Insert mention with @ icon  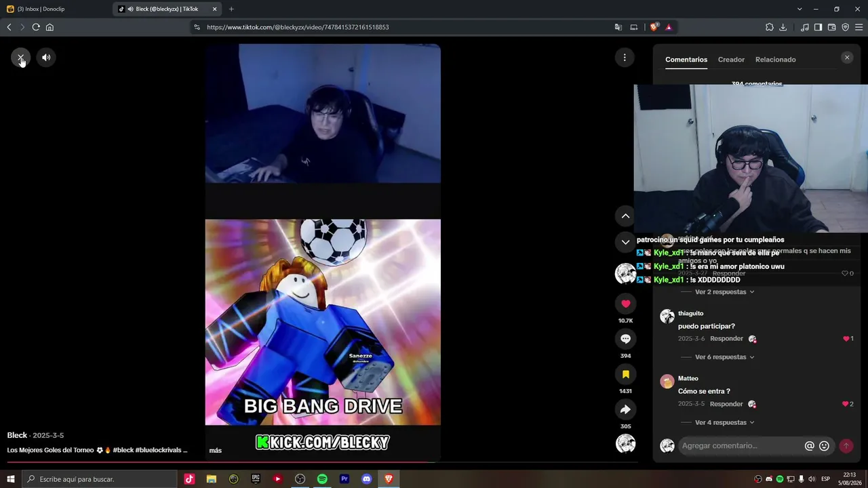809,446
